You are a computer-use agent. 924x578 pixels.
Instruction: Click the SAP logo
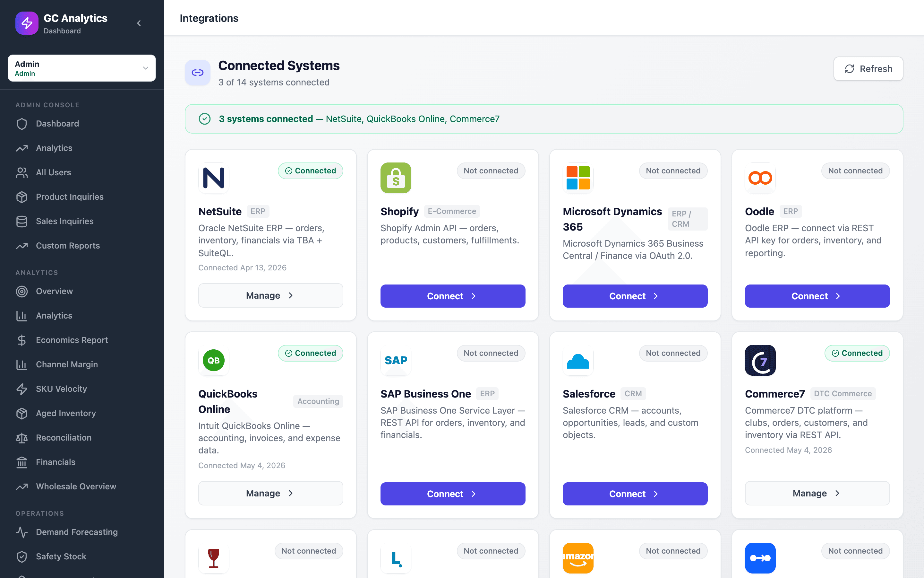(396, 360)
